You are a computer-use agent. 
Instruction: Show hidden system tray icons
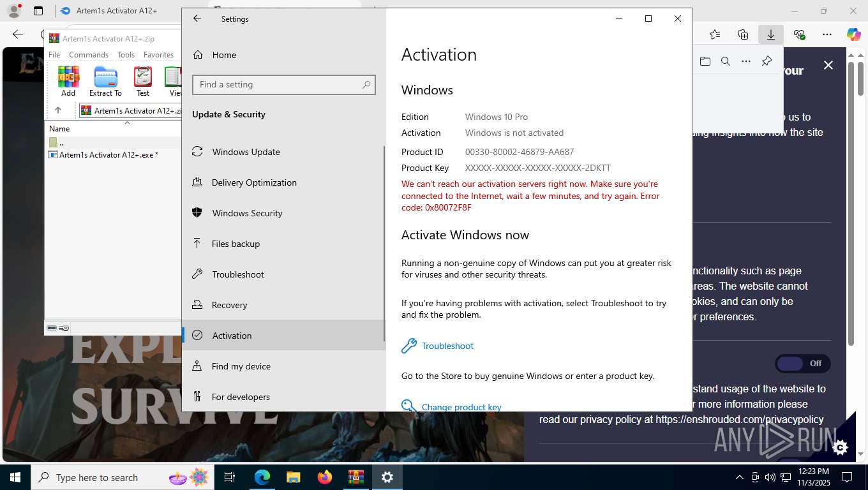740,477
